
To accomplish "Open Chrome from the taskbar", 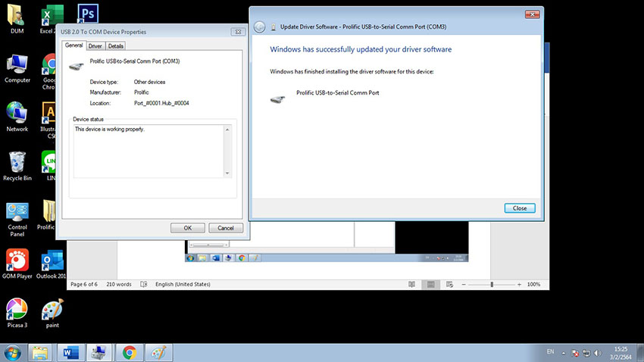I will pyautogui.click(x=130, y=353).
